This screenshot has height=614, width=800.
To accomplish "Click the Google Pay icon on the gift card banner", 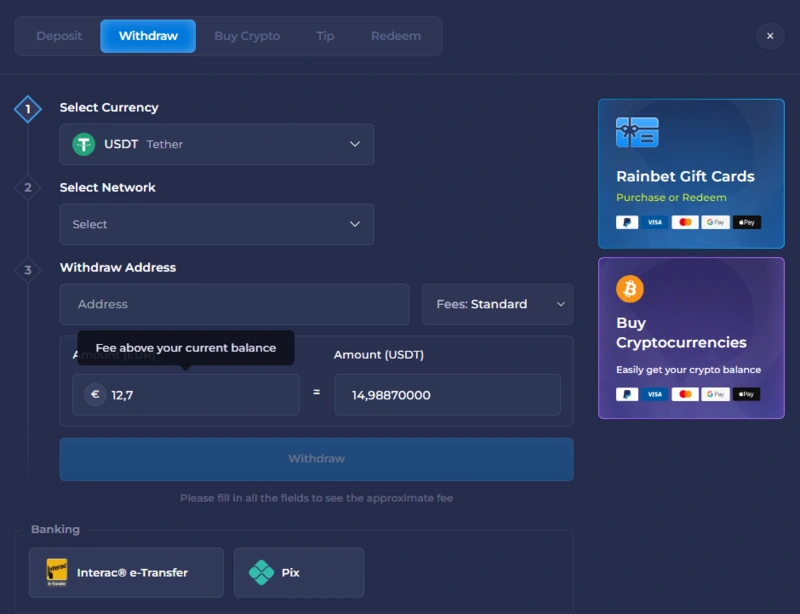I will (715, 222).
